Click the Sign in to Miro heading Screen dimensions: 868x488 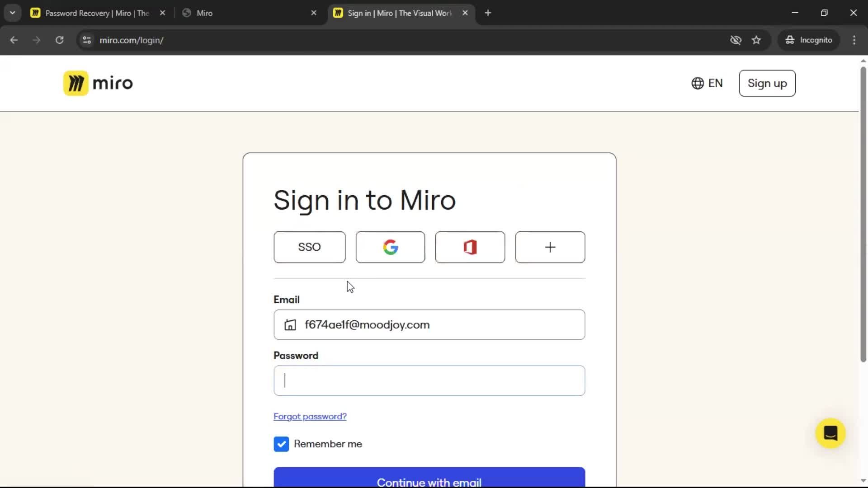click(365, 200)
